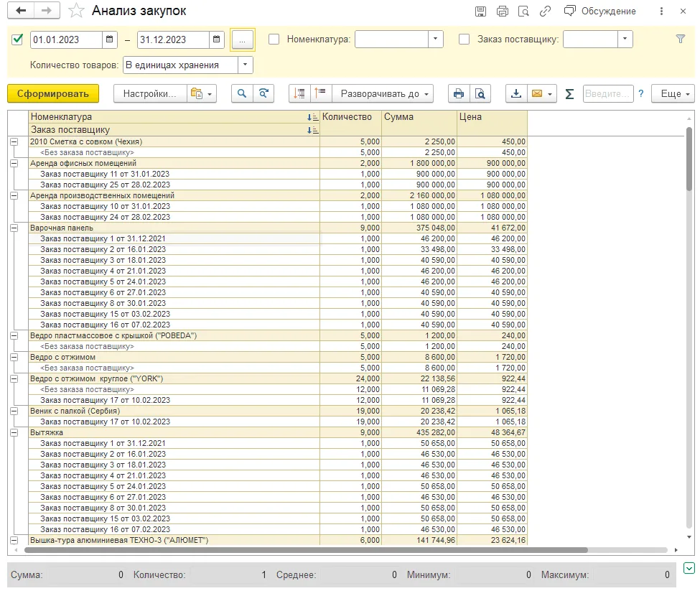The height and width of the screenshot is (591, 700).
Task: Open the three-dot more menu in title bar
Action: [662, 11]
